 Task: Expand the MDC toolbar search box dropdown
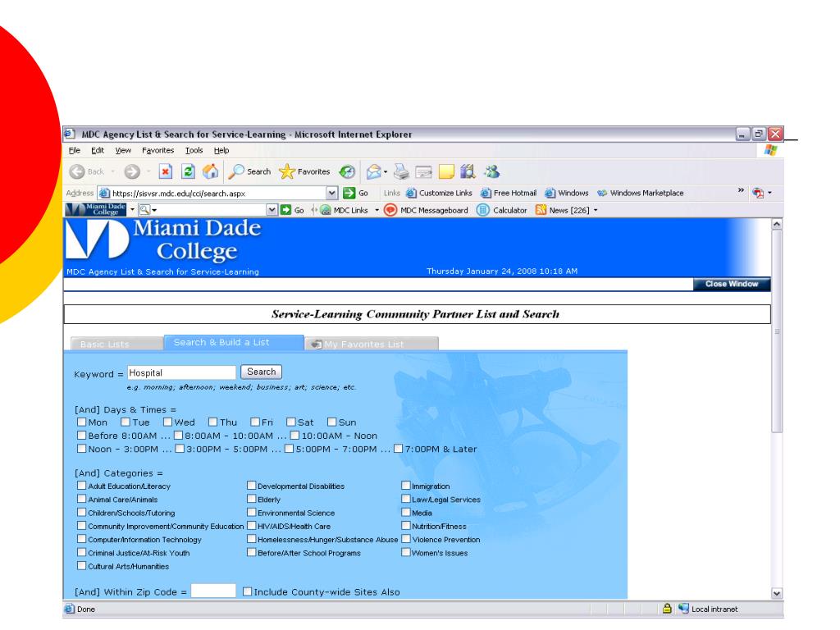click(x=272, y=210)
